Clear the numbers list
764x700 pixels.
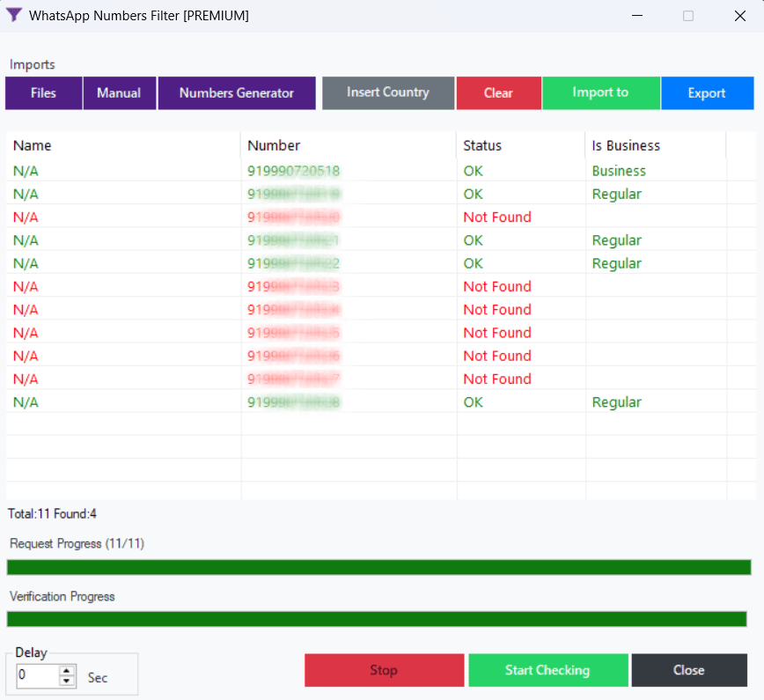(x=498, y=93)
